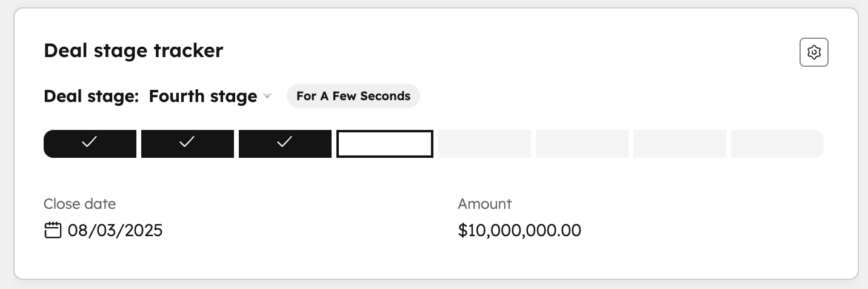Advance deal to the seventh stage segment
The height and width of the screenshot is (289, 868).
(679, 144)
